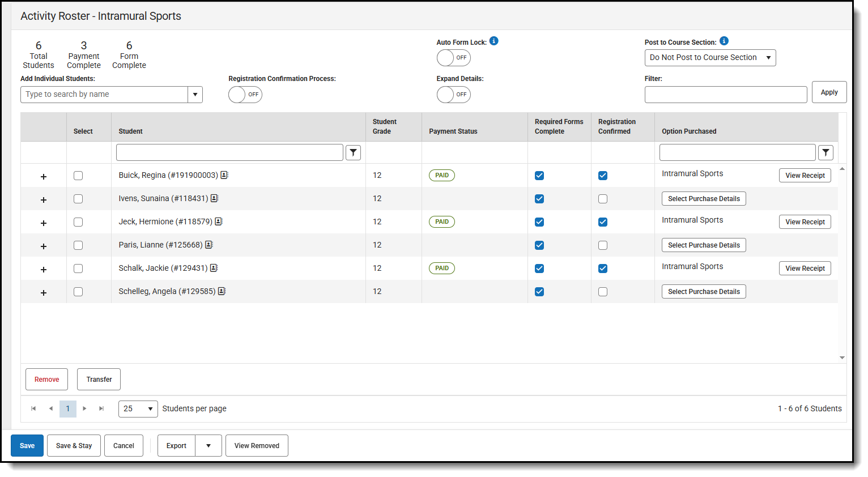868x477 pixels.
Task: Toggle Registration Confirmation Process switch
Action: coord(245,95)
